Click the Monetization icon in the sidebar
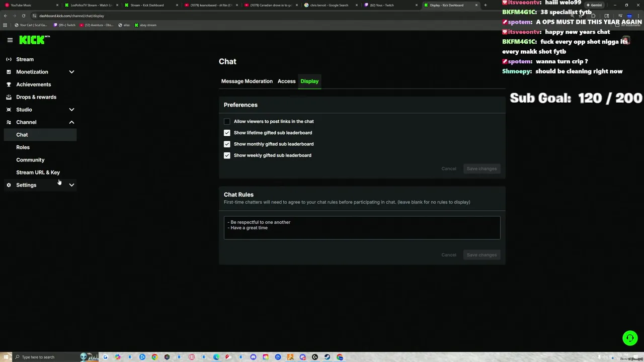The width and height of the screenshot is (644, 362). 9,72
